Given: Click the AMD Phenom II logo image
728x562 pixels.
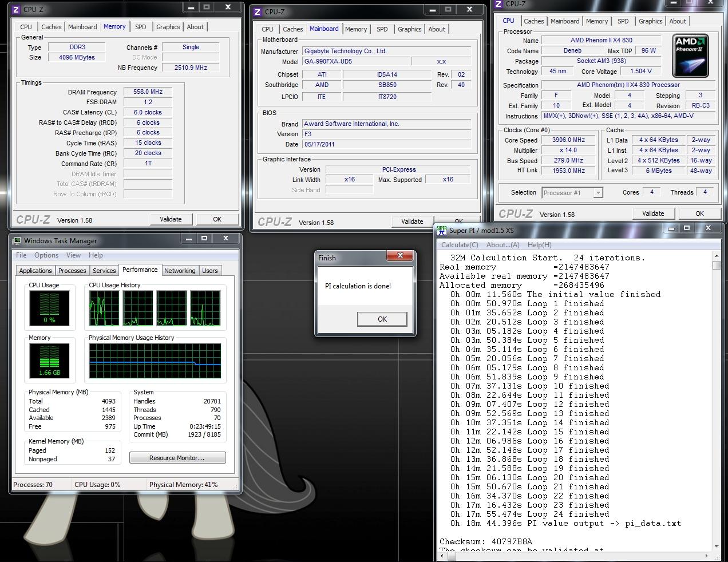Looking at the screenshot, I should [691, 56].
